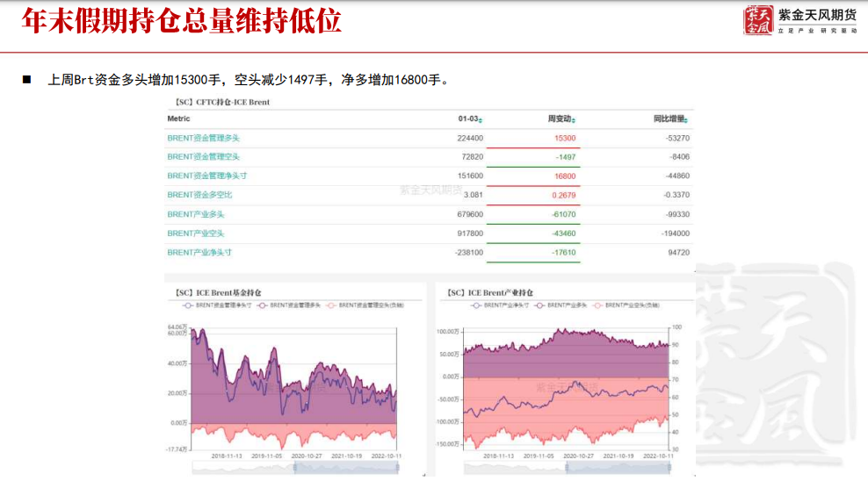Click the 紫金天风期货 red seal logo
Image resolution: width=868 pixels, height=481 pixels.
click(x=757, y=19)
